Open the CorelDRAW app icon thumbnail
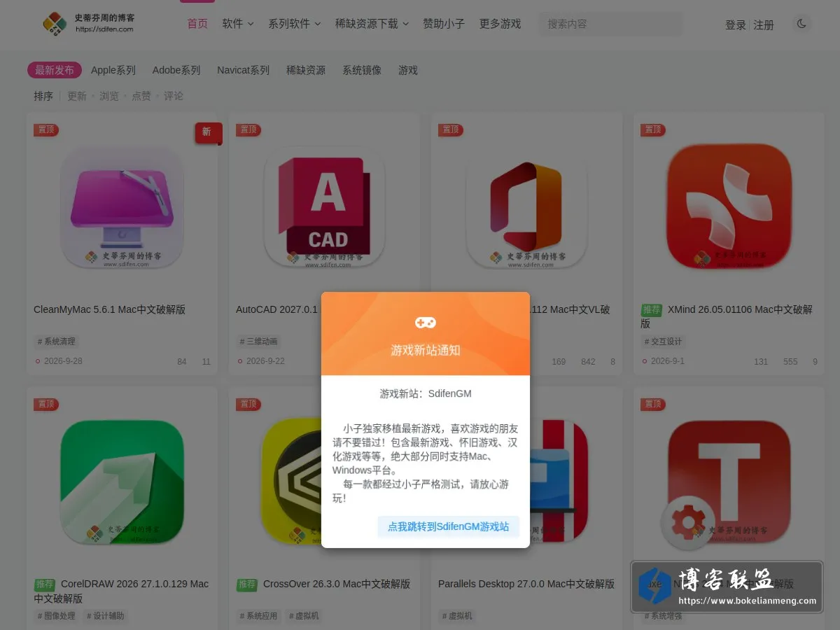840x630 pixels. (x=122, y=483)
